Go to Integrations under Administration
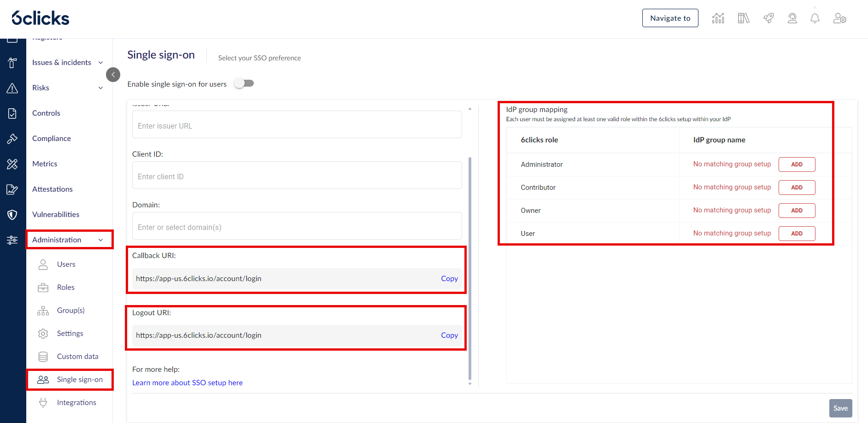Viewport: 868px width, 423px height. (76, 403)
